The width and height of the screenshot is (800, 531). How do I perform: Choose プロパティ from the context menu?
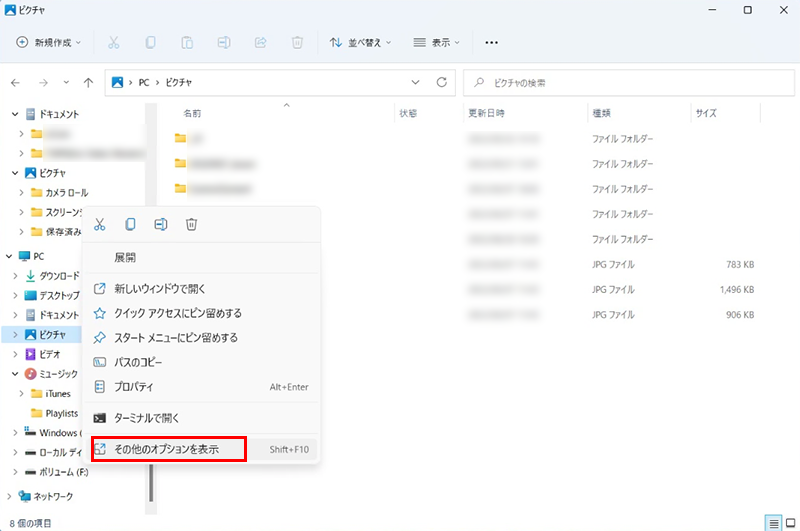pyautogui.click(x=134, y=387)
